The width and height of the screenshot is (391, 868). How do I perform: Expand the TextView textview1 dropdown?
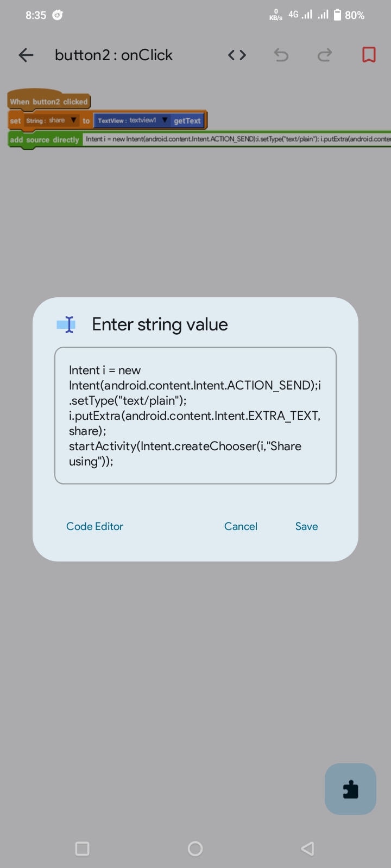[165, 120]
